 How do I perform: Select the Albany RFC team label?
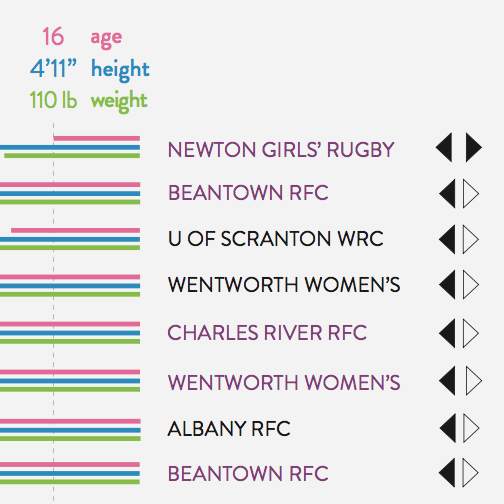pyautogui.click(x=229, y=429)
